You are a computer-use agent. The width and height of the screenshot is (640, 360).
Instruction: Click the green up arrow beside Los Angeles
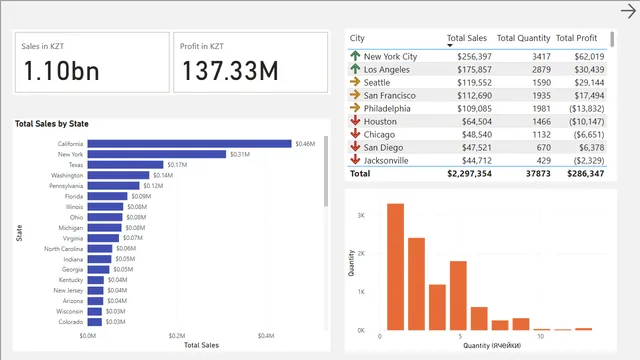pyautogui.click(x=355, y=69)
